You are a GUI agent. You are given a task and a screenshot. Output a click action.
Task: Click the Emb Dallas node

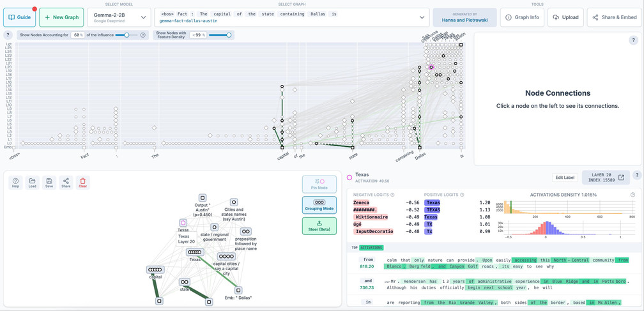pos(238,290)
